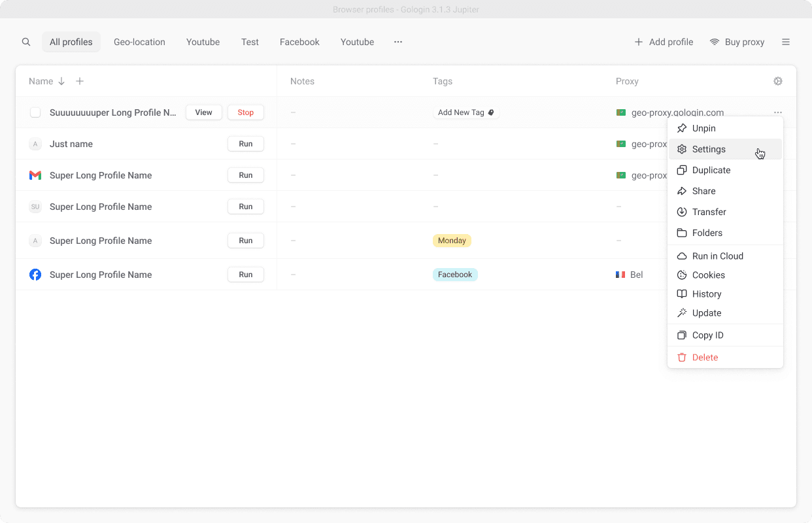Click the Add profile button
812x523 pixels.
pos(664,42)
